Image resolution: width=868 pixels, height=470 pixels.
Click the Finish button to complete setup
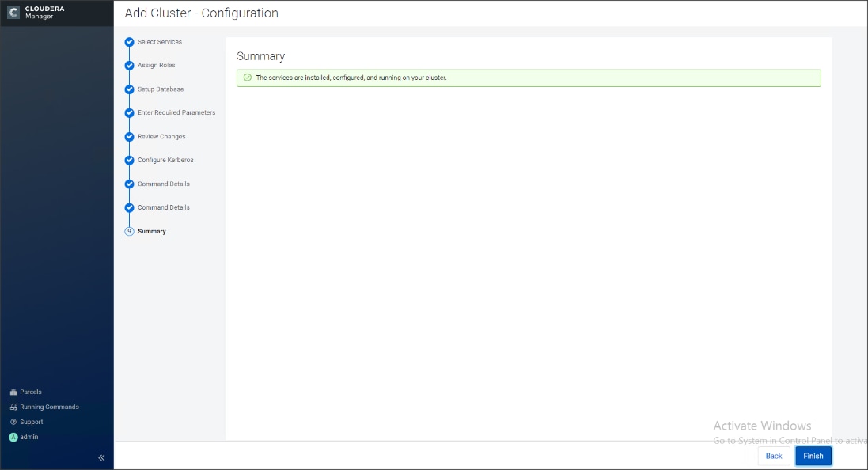(813, 456)
